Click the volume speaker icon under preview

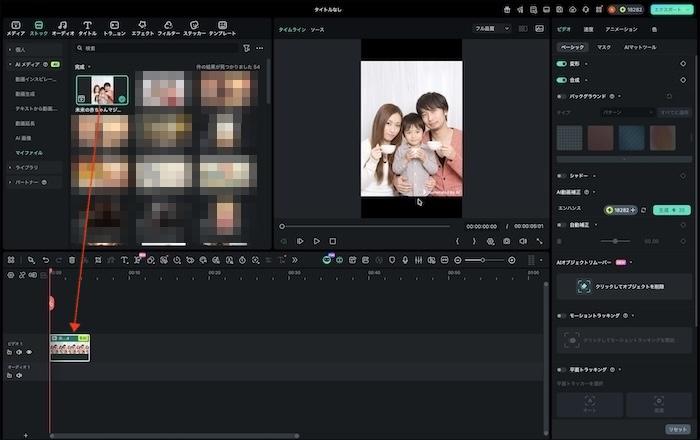(523, 241)
